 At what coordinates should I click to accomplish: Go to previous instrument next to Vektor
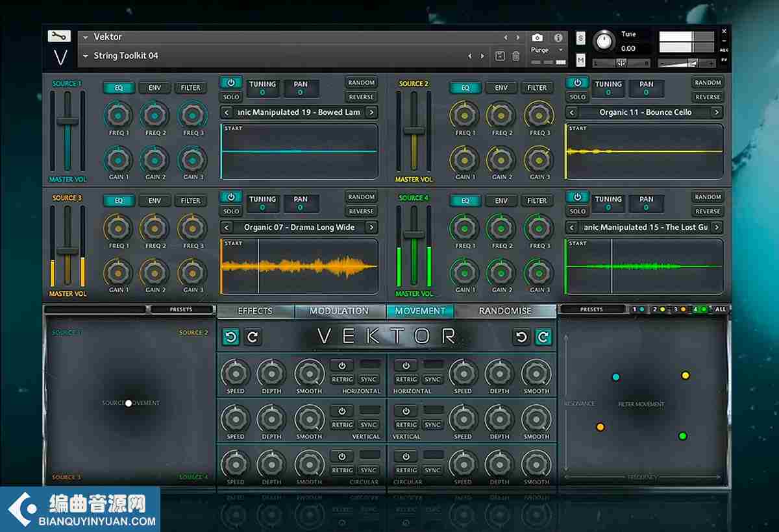(506, 38)
